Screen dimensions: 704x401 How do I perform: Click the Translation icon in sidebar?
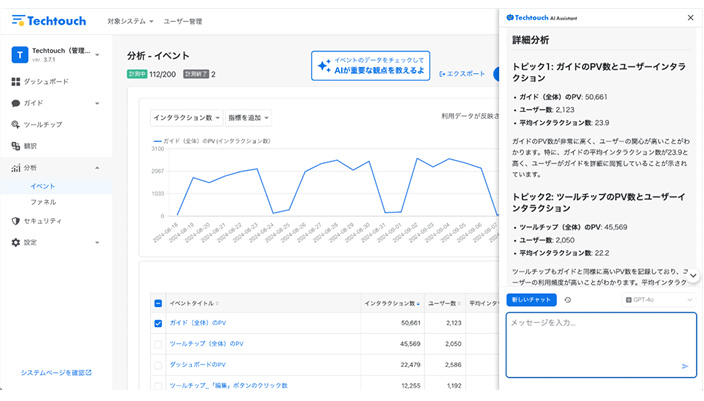16,146
